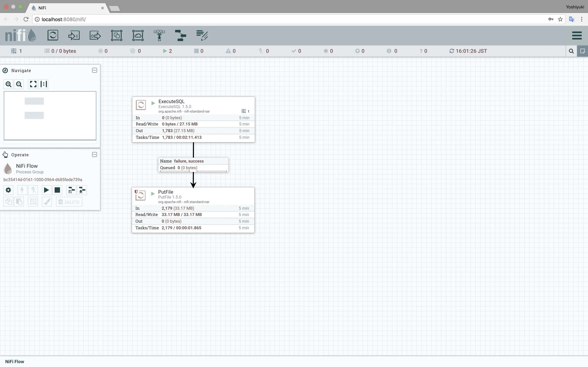Stop the flow with stop button
The width and height of the screenshot is (588, 367).
click(x=57, y=190)
